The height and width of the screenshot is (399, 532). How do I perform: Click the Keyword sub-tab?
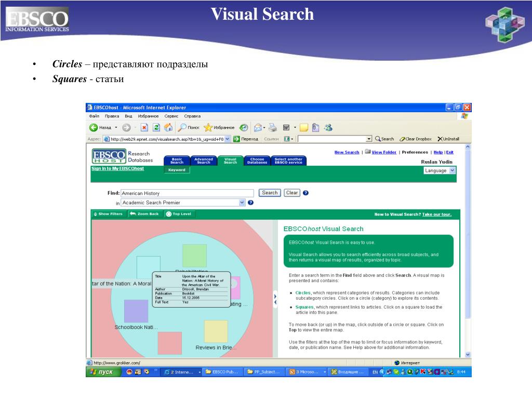(x=177, y=170)
